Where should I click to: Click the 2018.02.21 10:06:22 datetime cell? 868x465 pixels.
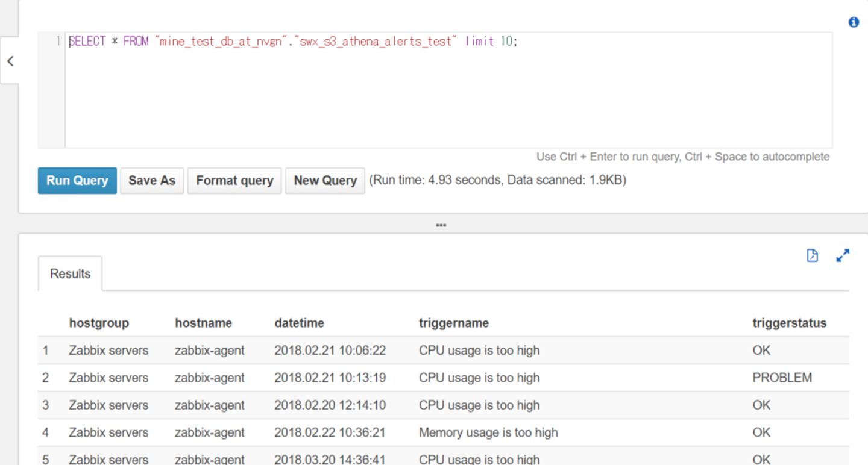coord(330,351)
